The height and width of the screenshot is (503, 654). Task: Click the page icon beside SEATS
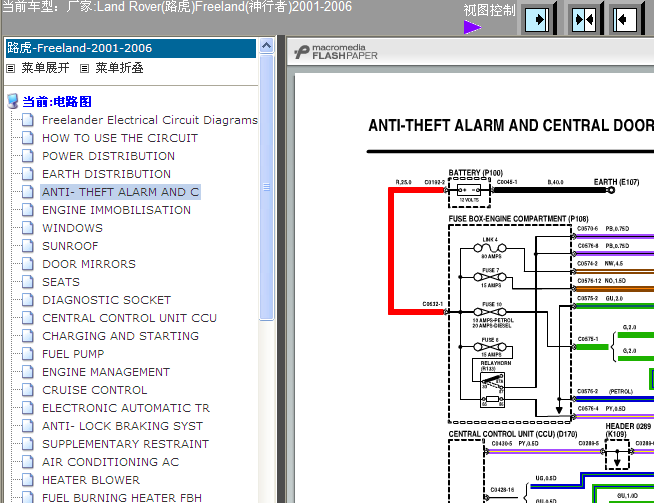[x=28, y=282]
